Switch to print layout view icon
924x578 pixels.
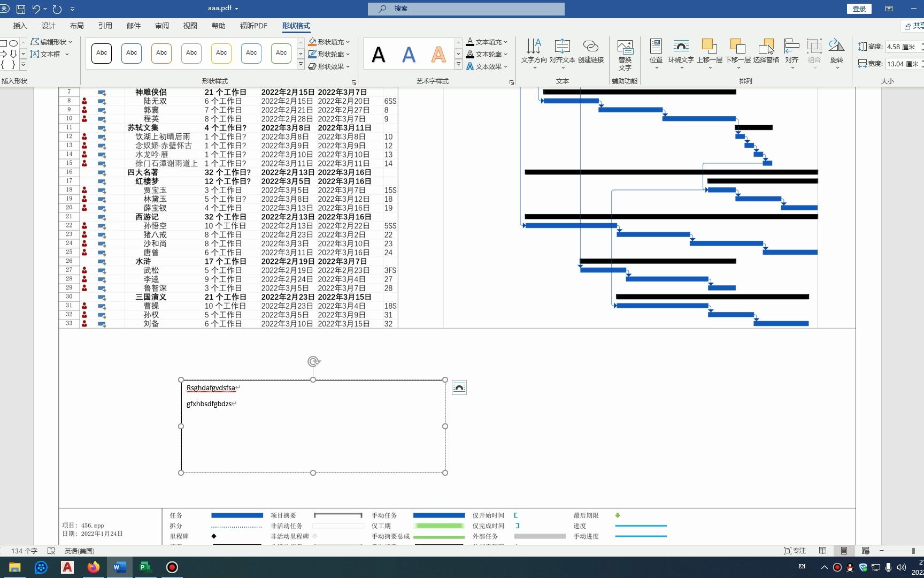[844, 551]
